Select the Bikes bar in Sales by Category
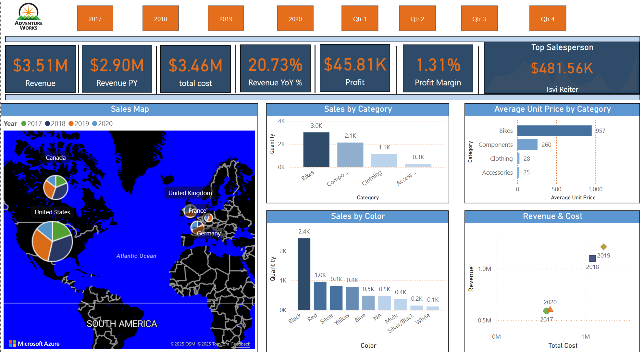 click(x=316, y=149)
